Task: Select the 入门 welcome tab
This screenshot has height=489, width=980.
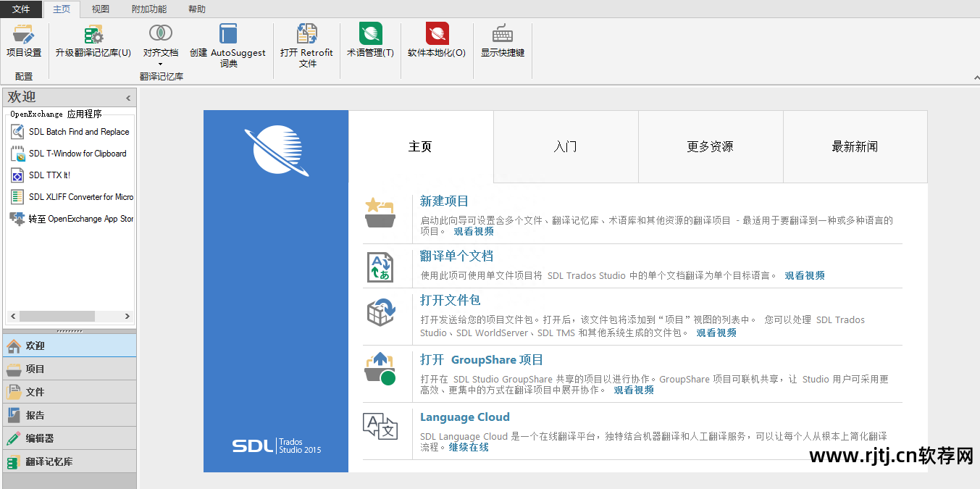Action: 565,146
